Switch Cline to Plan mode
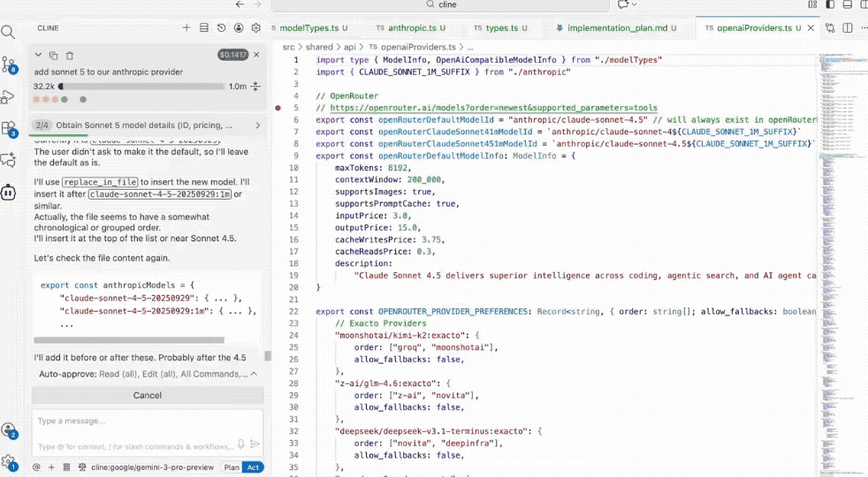Screen dimensions: 868x477 232,467
